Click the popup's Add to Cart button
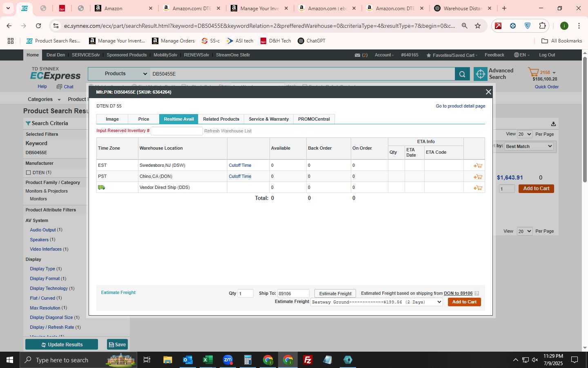This screenshot has width=588, height=368. [464, 302]
